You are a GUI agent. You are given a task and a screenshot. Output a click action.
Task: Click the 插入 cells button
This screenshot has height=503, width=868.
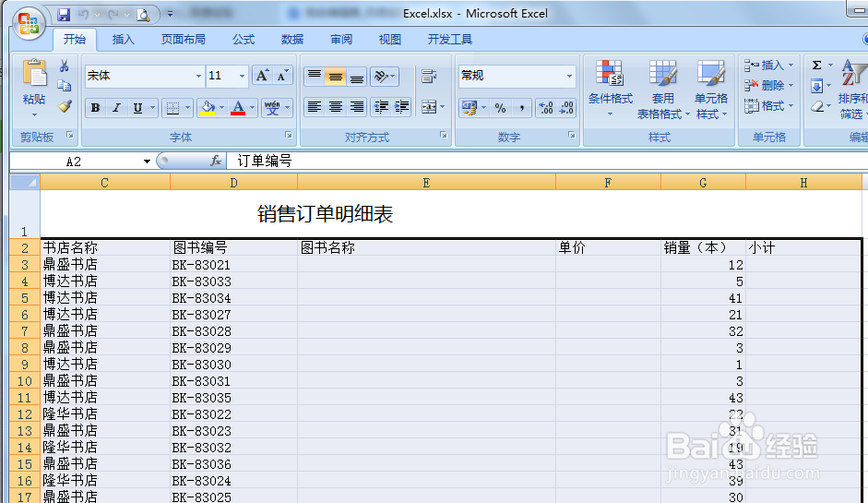click(x=769, y=66)
